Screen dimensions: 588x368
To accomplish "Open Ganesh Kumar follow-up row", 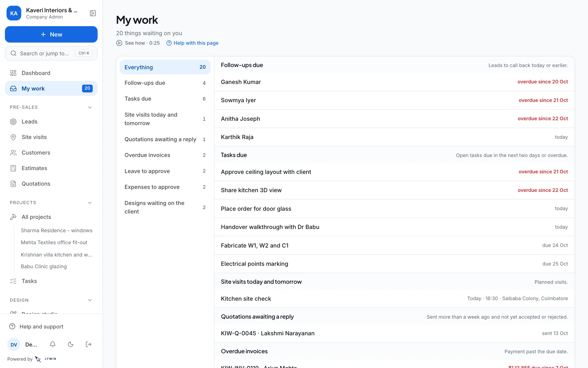I will pyautogui.click(x=394, y=82).
